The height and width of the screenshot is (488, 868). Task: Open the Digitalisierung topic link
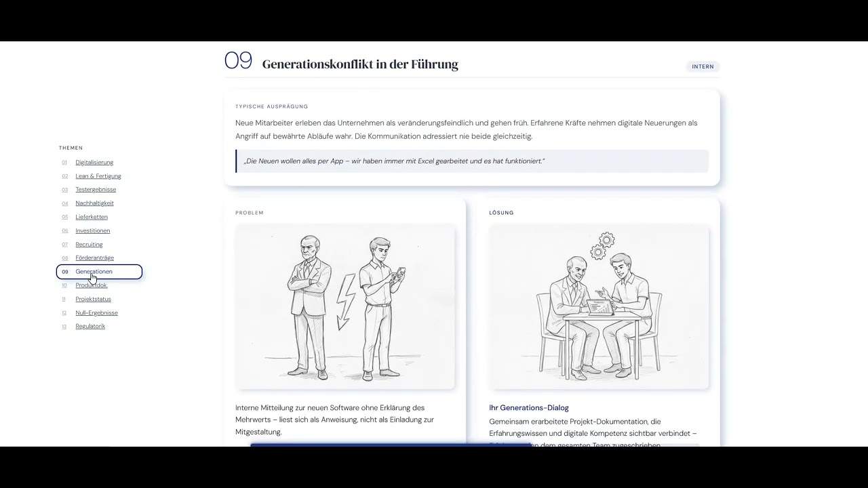coord(94,163)
